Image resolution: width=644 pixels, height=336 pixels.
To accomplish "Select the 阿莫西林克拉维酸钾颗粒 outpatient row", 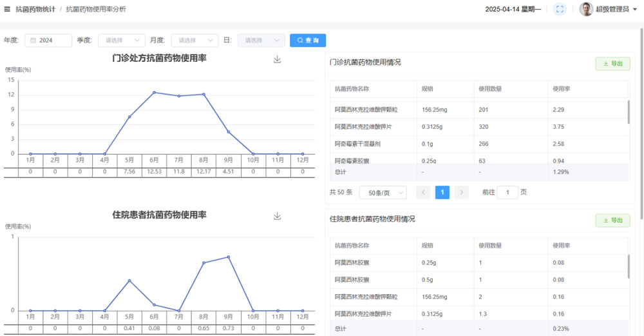I will coord(479,110).
